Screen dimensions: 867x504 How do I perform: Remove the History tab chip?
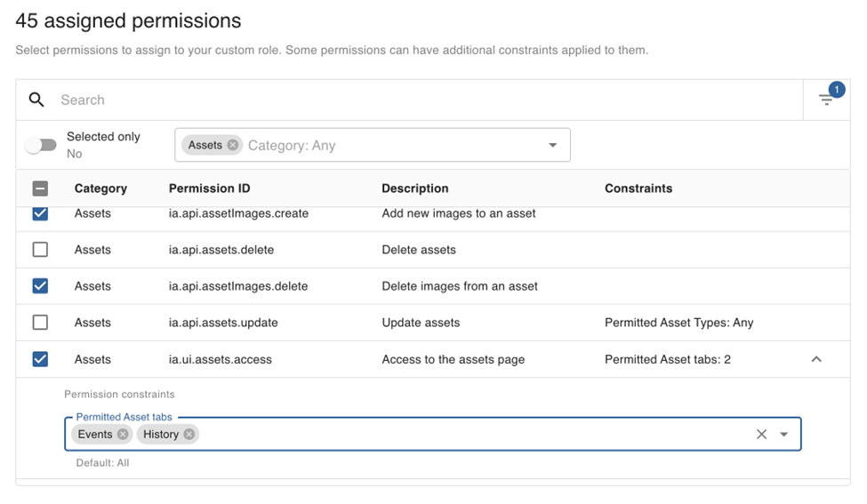(189, 434)
